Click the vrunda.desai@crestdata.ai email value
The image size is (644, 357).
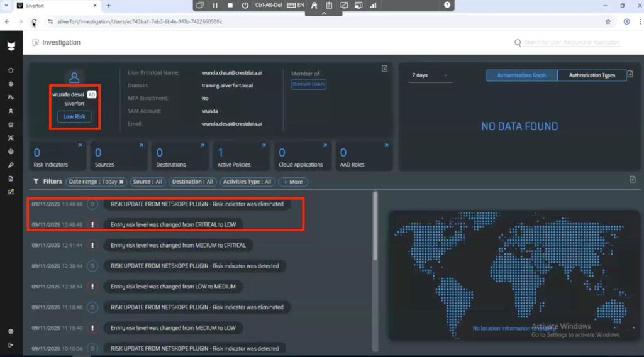click(x=231, y=124)
